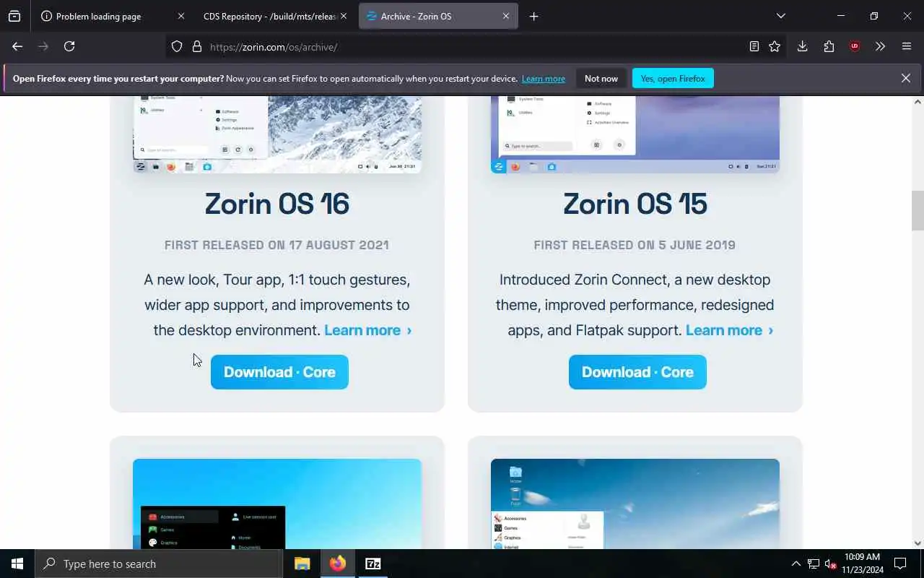Open Firefox View icon in tab strip

click(x=14, y=16)
